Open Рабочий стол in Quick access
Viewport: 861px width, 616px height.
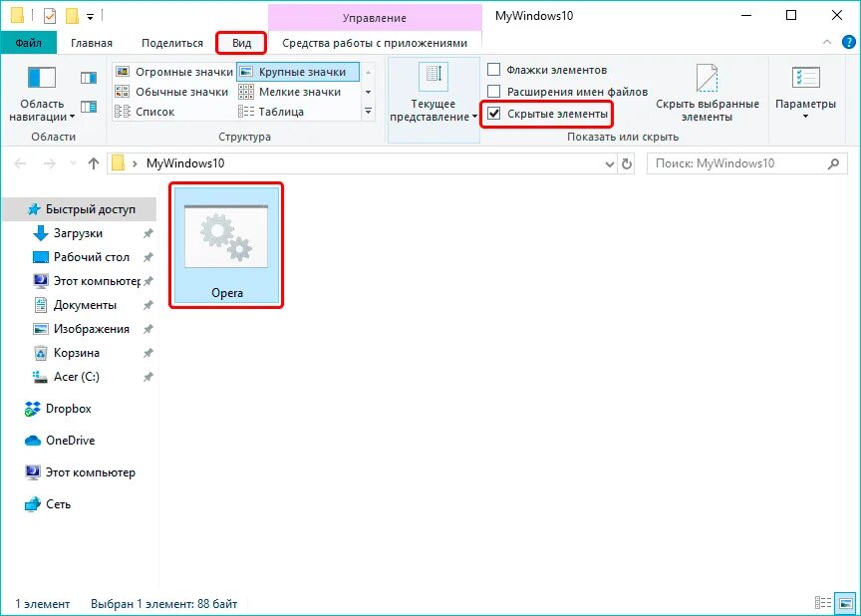pyautogui.click(x=91, y=257)
